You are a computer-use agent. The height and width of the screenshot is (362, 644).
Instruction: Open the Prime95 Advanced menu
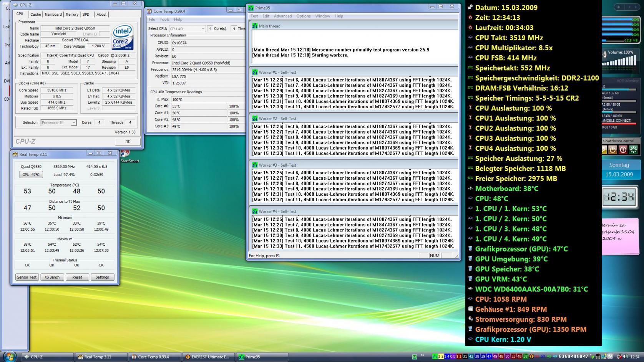pyautogui.click(x=283, y=16)
